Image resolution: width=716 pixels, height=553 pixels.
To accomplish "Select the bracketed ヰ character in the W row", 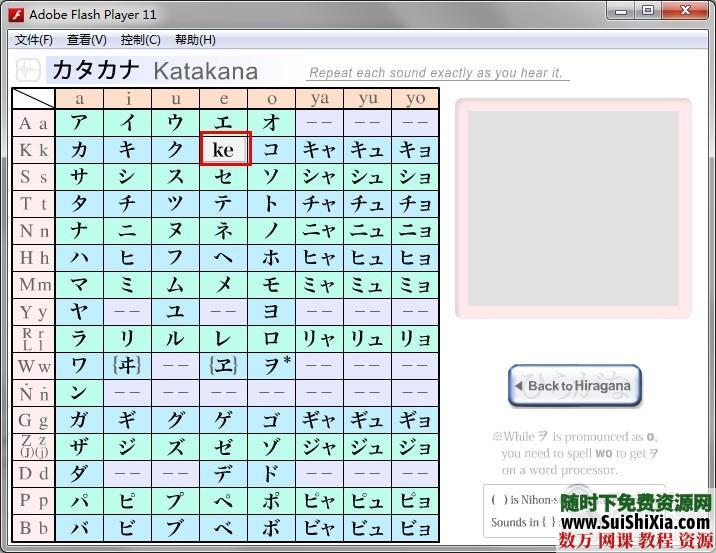I will pos(127,365).
